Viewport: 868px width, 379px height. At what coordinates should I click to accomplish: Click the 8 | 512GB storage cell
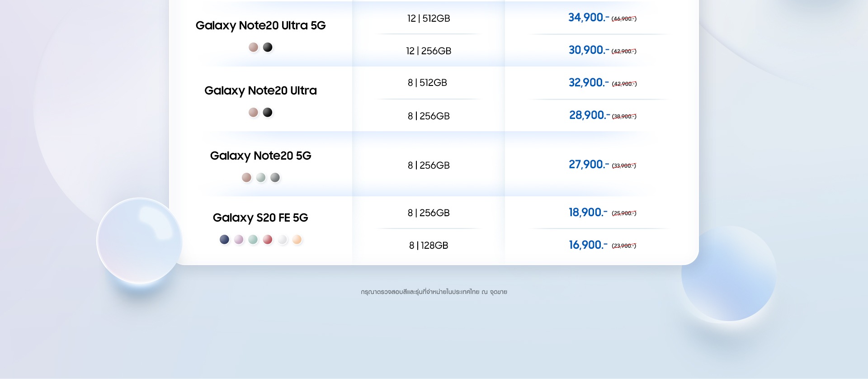(x=428, y=83)
